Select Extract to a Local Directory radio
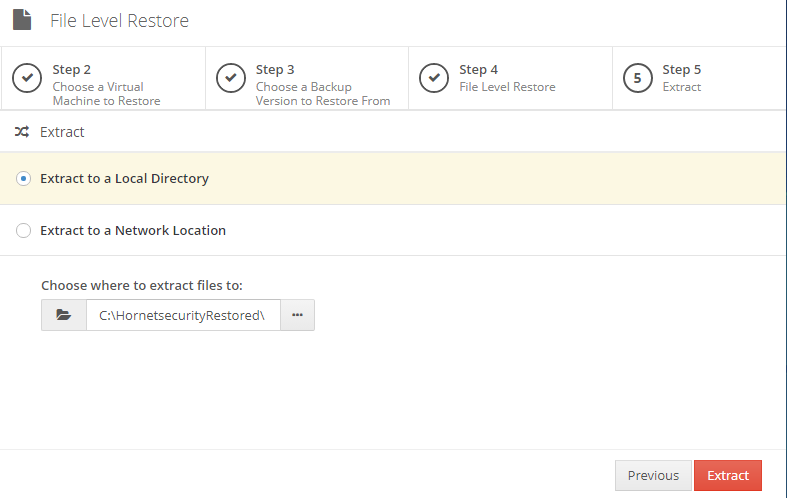 pos(23,178)
